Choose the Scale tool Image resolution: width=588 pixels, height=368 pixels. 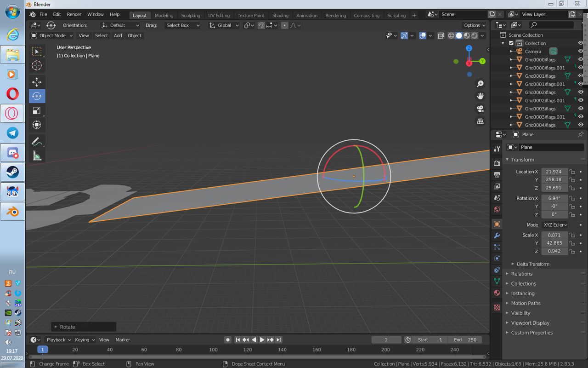[37, 110]
